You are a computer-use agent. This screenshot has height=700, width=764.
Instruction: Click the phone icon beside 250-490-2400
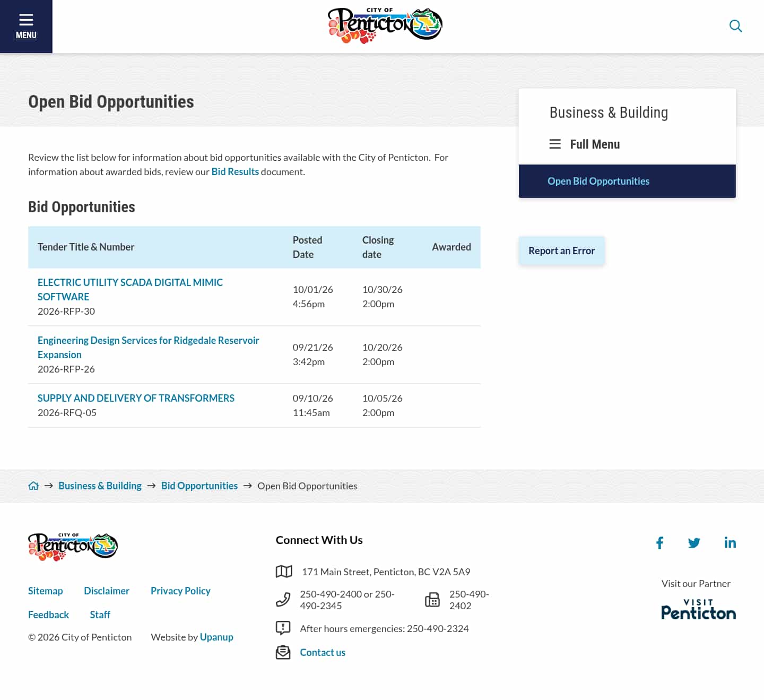pyautogui.click(x=283, y=600)
